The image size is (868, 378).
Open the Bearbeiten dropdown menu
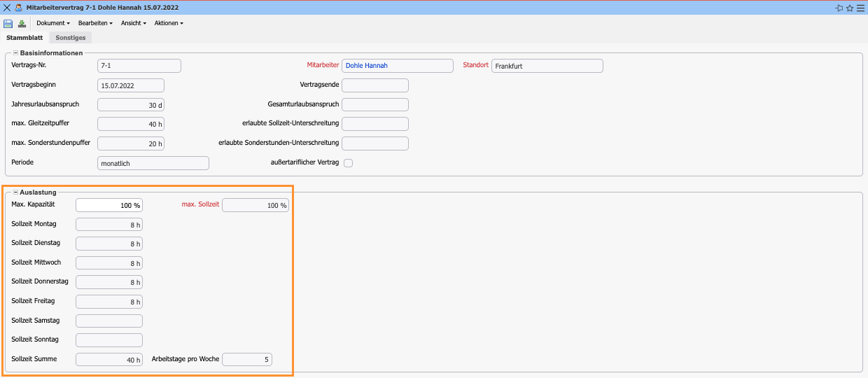pos(95,23)
